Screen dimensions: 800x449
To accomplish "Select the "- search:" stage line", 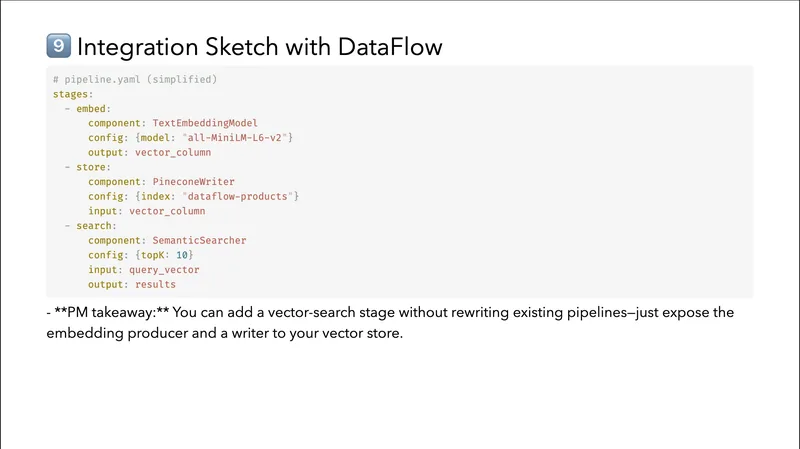I will click(90, 226).
